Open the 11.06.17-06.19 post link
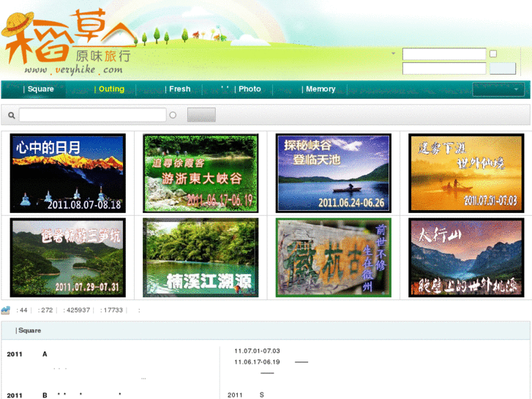The height and width of the screenshot is (399, 532). click(257, 362)
